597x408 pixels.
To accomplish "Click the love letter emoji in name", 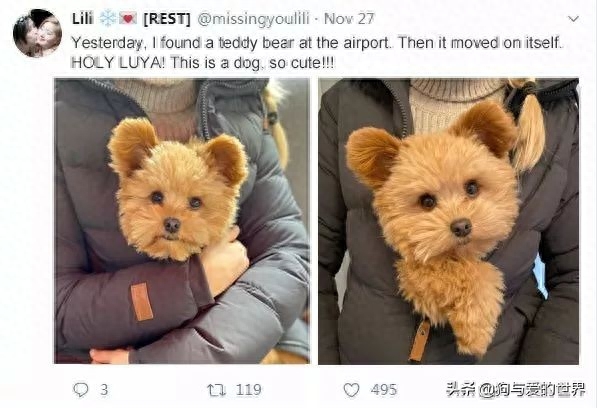I will [x=128, y=18].
